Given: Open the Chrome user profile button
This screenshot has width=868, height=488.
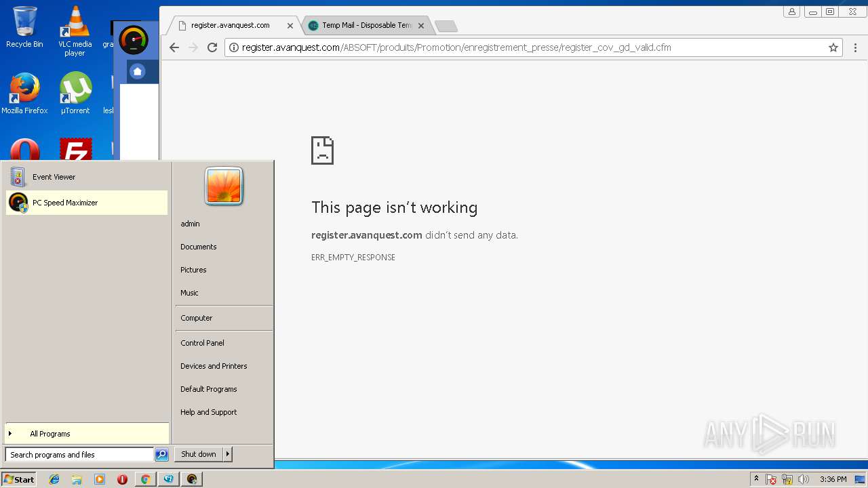Looking at the screenshot, I should point(791,12).
